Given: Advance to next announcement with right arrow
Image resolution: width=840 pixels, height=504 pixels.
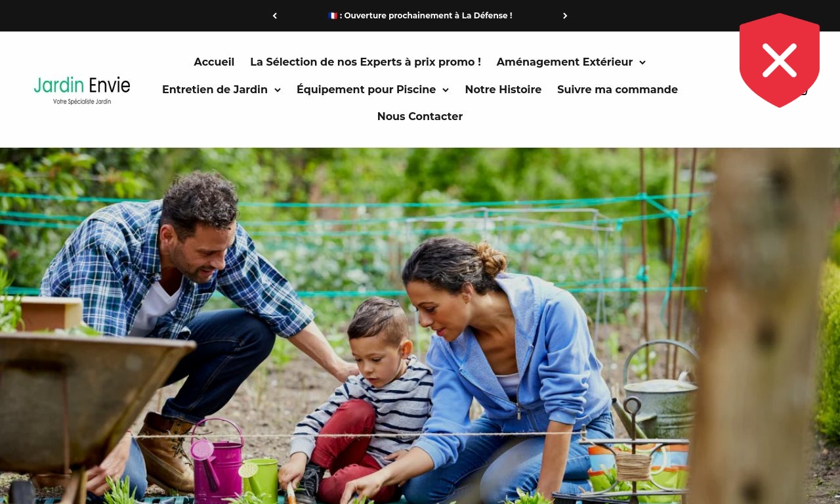Looking at the screenshot, I should click(565, 16).
